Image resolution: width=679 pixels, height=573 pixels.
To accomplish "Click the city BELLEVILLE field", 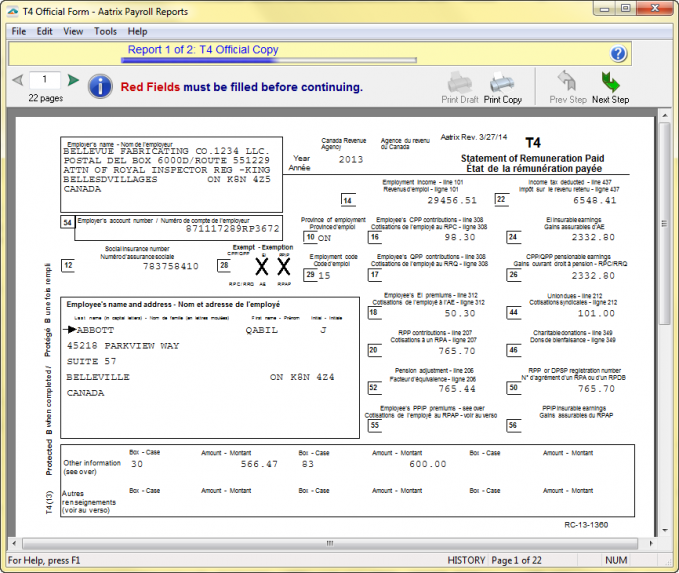I will (98, 377).
